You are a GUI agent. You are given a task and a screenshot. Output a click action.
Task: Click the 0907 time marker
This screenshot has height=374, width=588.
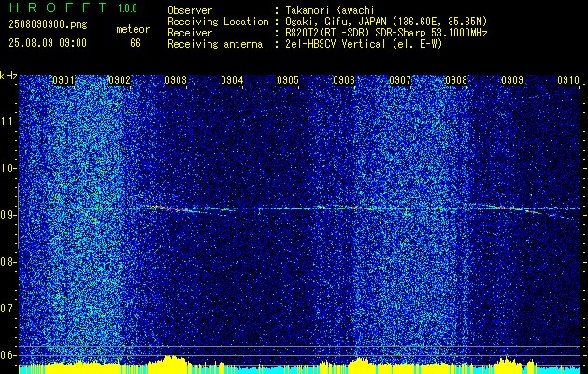(x=400, y=80)
